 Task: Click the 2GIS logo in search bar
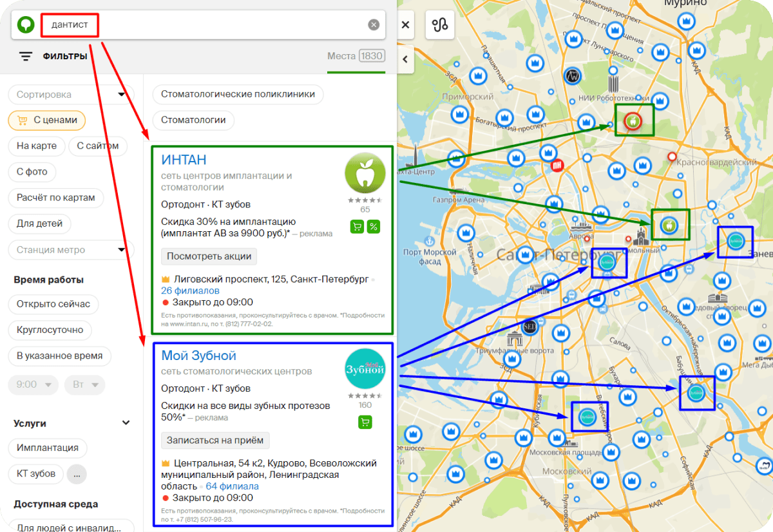pos(26,25)
